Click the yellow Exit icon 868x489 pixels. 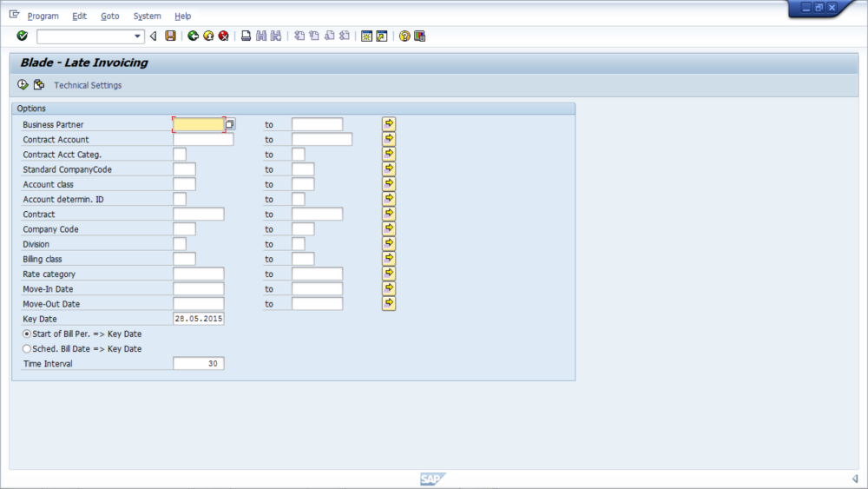point(208,36)
